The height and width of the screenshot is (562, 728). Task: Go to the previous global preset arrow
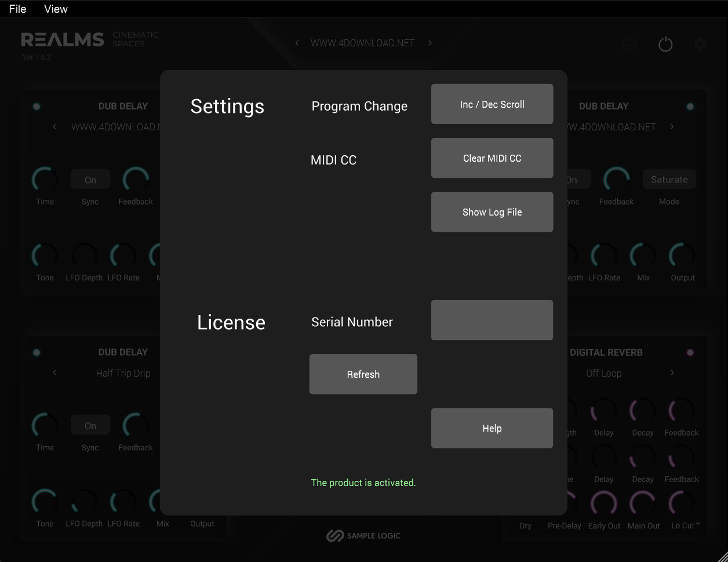[297, 43]
